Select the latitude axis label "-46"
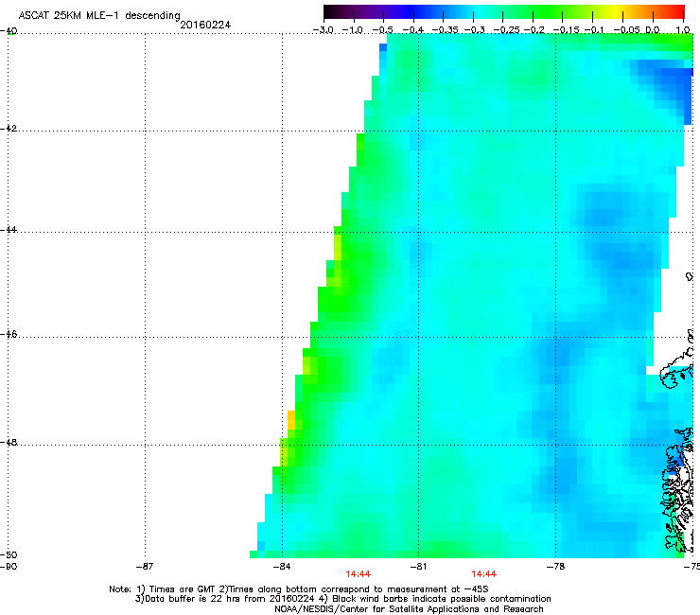Viewport: 700px width, 615px height. [9, 335]
